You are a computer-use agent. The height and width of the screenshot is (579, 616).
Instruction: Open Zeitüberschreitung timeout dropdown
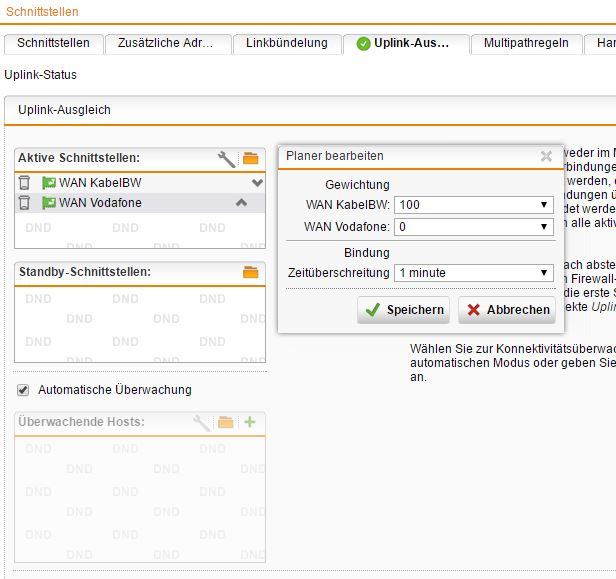474,272
